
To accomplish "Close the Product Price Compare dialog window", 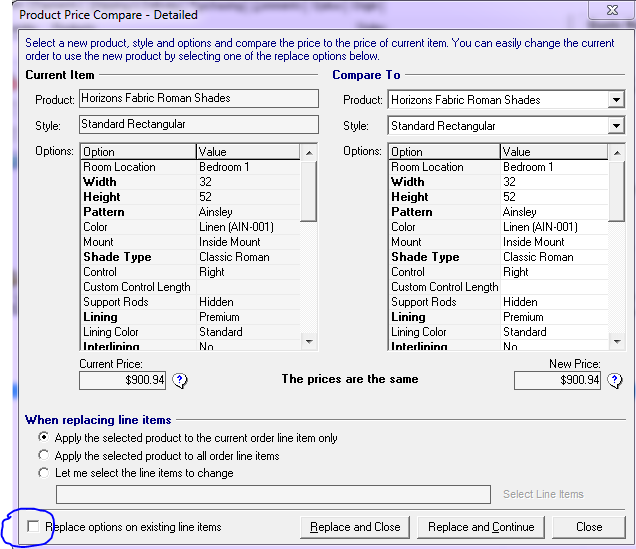I will click(611, 10).
